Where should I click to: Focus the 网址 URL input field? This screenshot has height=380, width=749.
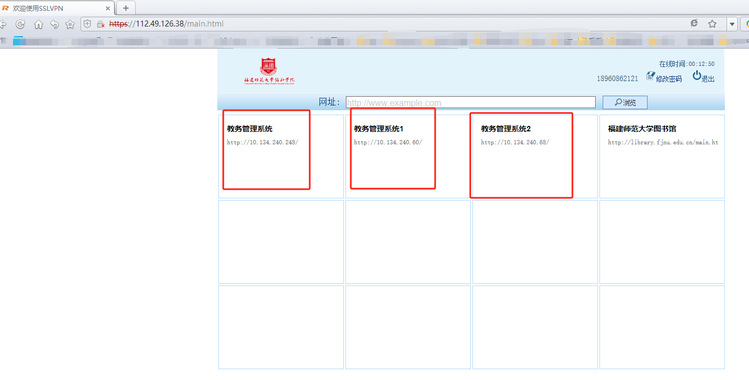[x=471, y=102]
